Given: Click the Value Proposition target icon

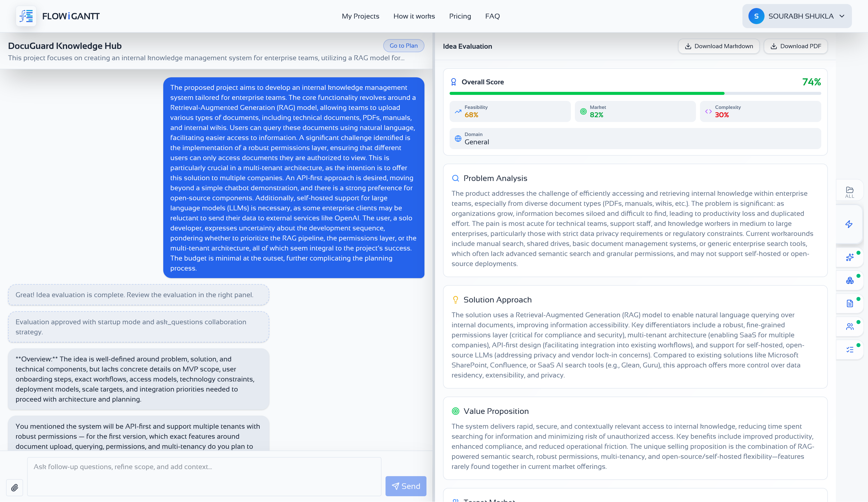Looking at the screenshot, I should click(455, 411).
